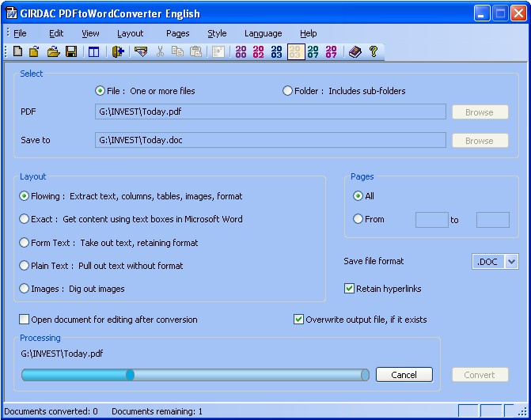Select the teal 2007 style icon

[x=313, y=51]
